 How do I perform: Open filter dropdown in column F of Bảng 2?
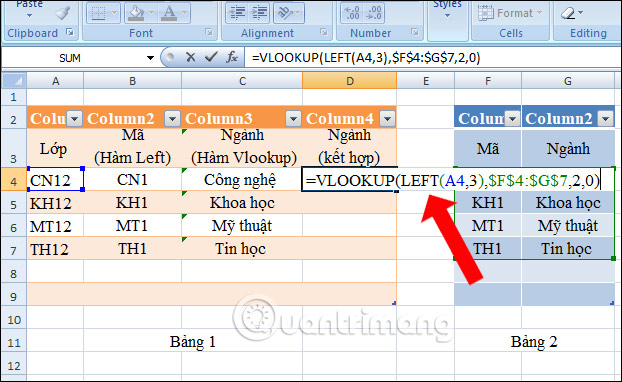[512, 118]
